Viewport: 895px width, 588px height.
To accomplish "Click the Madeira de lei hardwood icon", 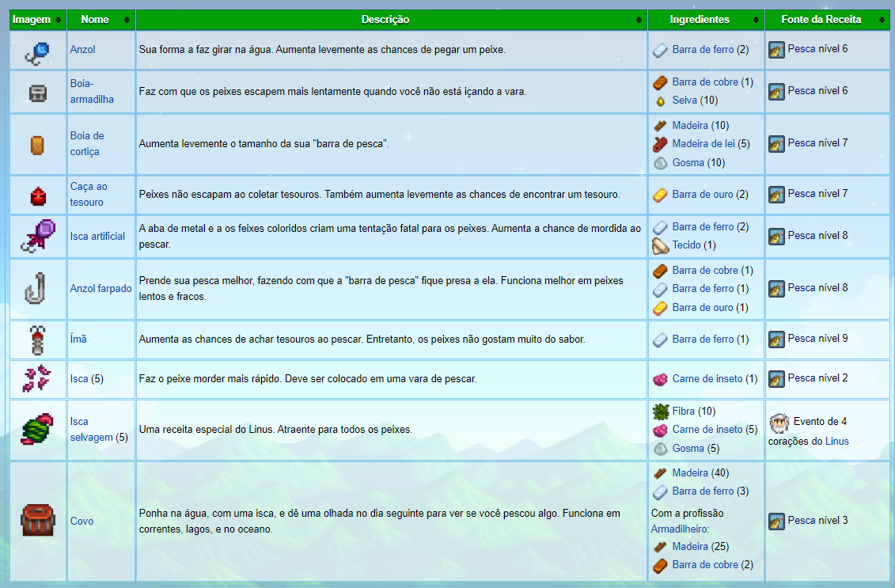I will tap(661, 145).
